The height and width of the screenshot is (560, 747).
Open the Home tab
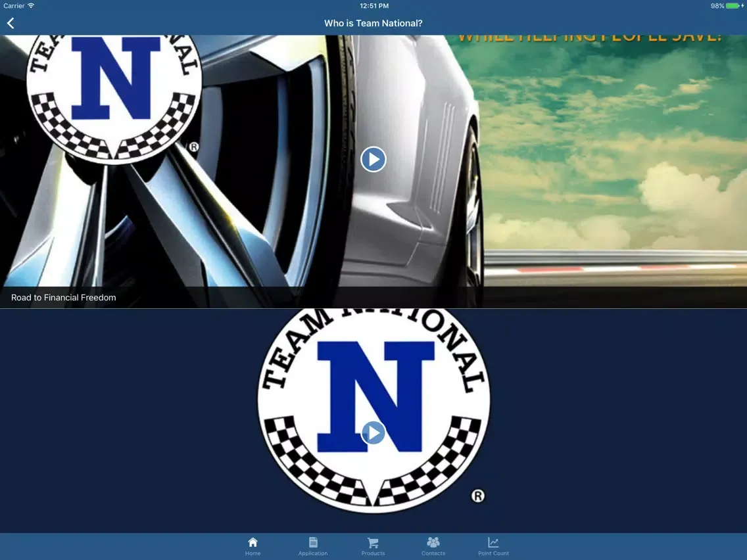(253, 546)
